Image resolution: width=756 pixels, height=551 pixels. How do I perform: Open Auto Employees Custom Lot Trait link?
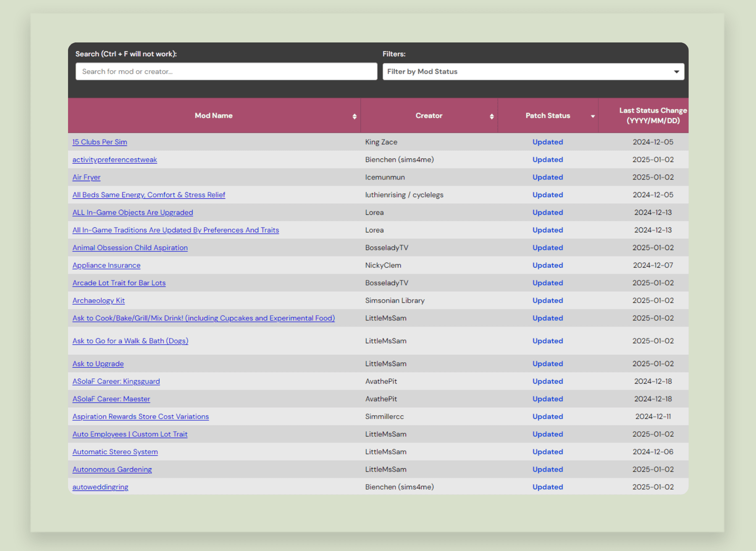[130, 435]
